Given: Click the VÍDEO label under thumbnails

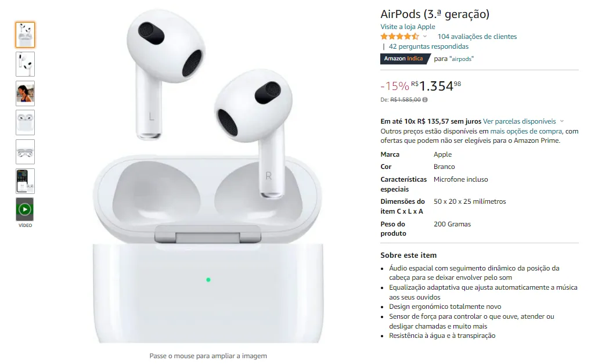Looking at the screenshot, I should coord(25,225).
